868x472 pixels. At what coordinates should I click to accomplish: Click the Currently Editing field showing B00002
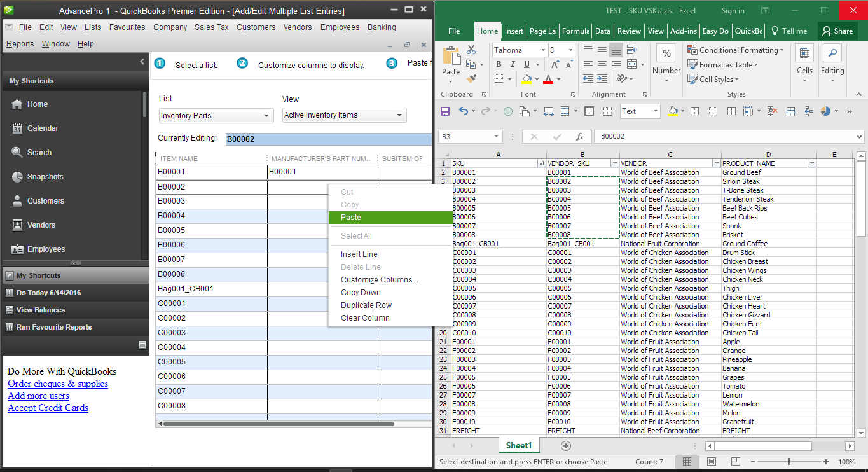[x=327, y=139]
